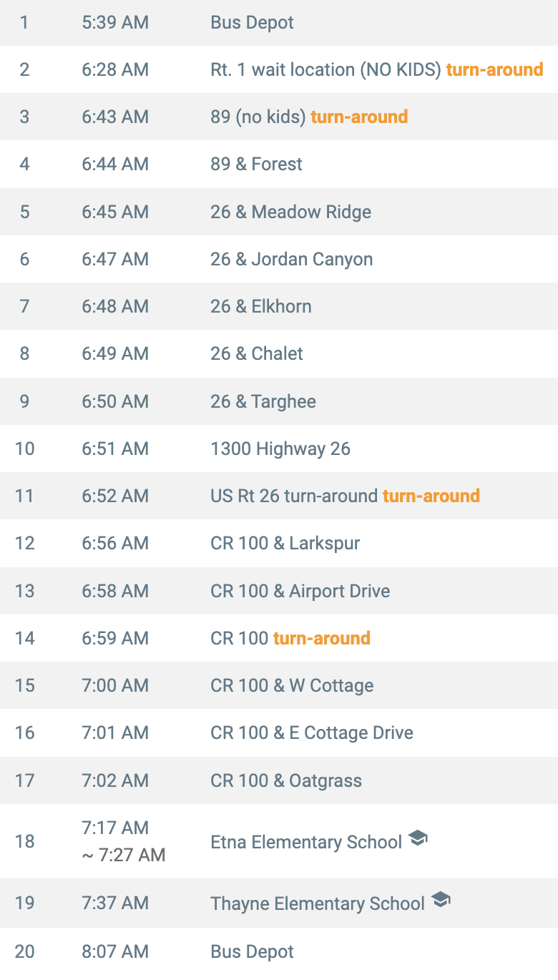Click the CR 100 turn-around label

point(322,638)
